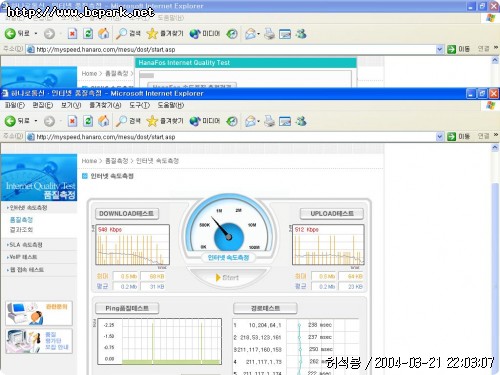Image resolution: width=500 pixels, height=375 pixels.
Task: Click the scroll up arrow in the background window
Action: tap(495, 60)
